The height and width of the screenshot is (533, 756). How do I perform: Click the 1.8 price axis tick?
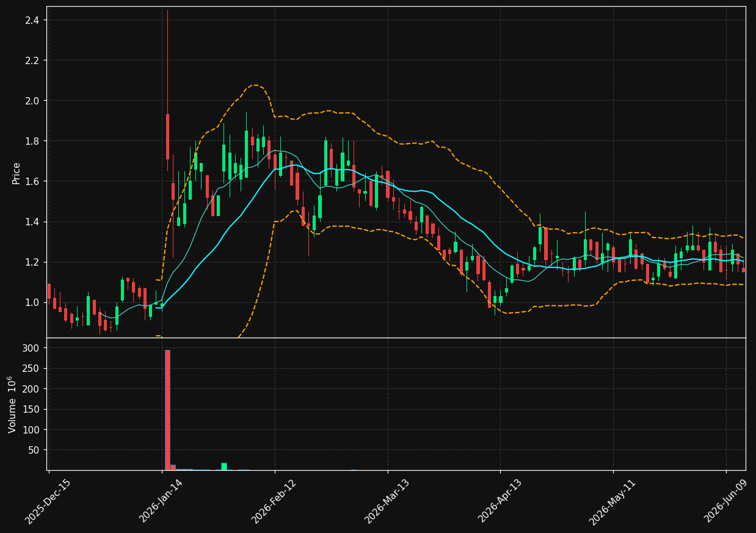click(x=32, y=141)
